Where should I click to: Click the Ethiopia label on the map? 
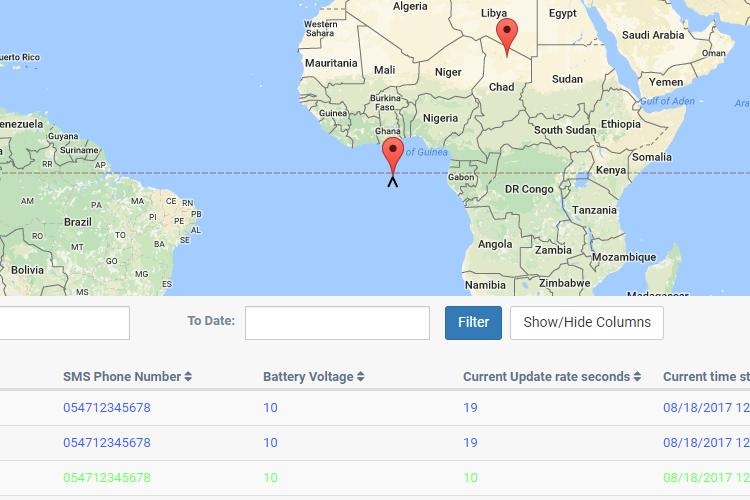click(x=620, y=124)
